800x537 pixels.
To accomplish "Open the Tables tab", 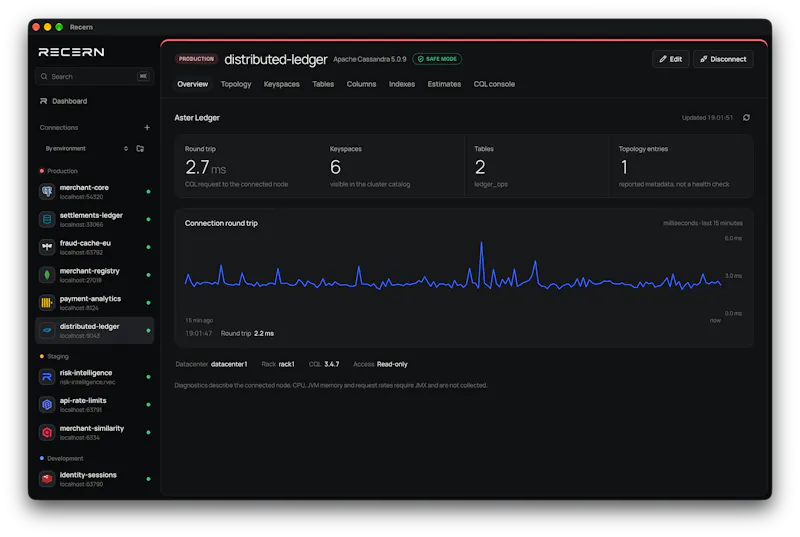I will [323, 84].
